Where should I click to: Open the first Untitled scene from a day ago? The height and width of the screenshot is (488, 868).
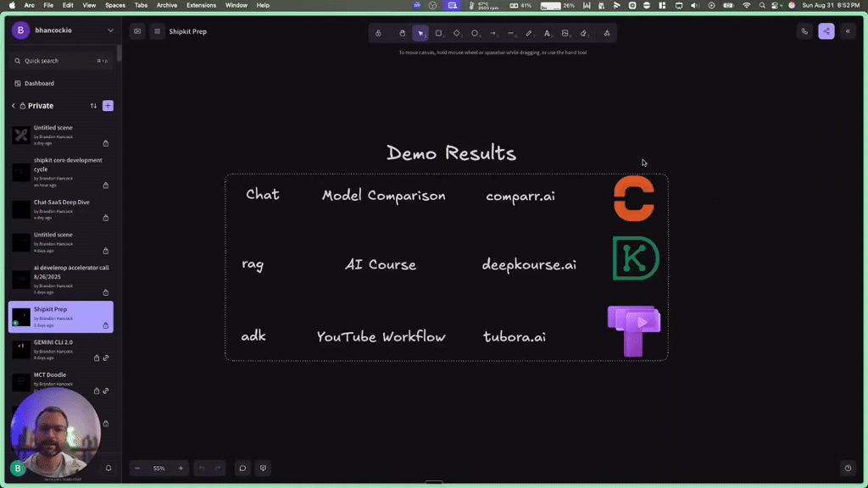(61, 136)
